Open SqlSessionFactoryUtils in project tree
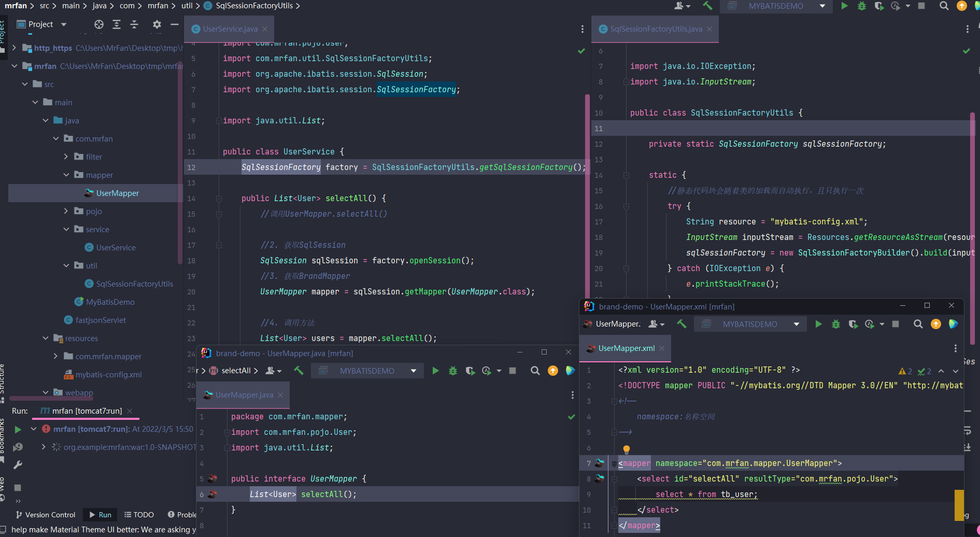Image resolution: width=980 pixels, height=537 pixels. pyautogui.click(x=129, y=284)
